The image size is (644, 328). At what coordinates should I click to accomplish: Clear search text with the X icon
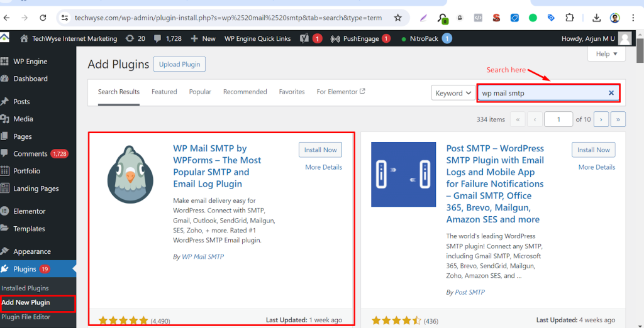[611, 93]
